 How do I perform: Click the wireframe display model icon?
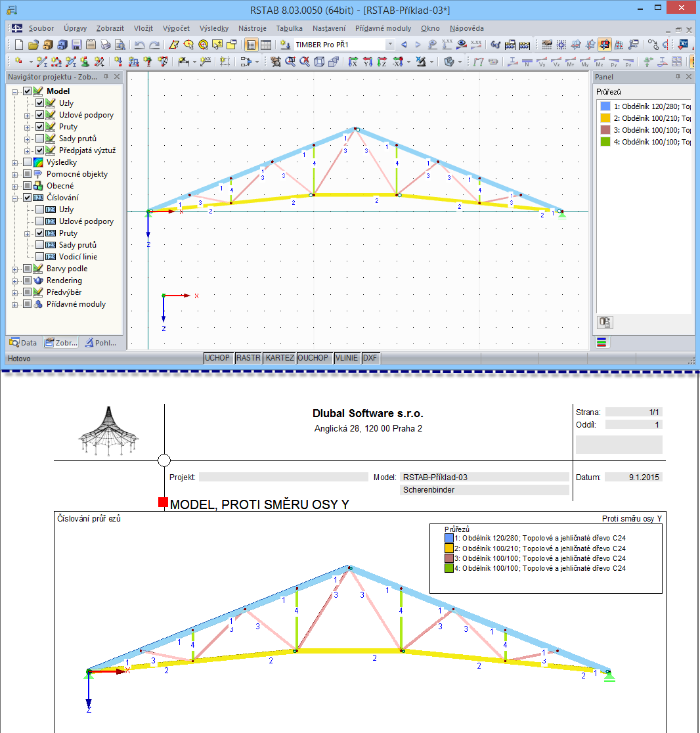[x=319, y=62]
